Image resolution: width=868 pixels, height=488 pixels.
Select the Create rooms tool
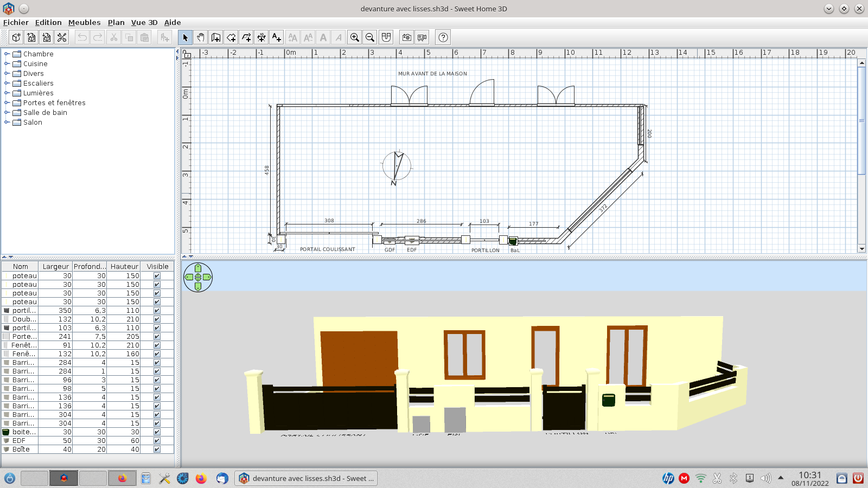click(x=231, y=37)
